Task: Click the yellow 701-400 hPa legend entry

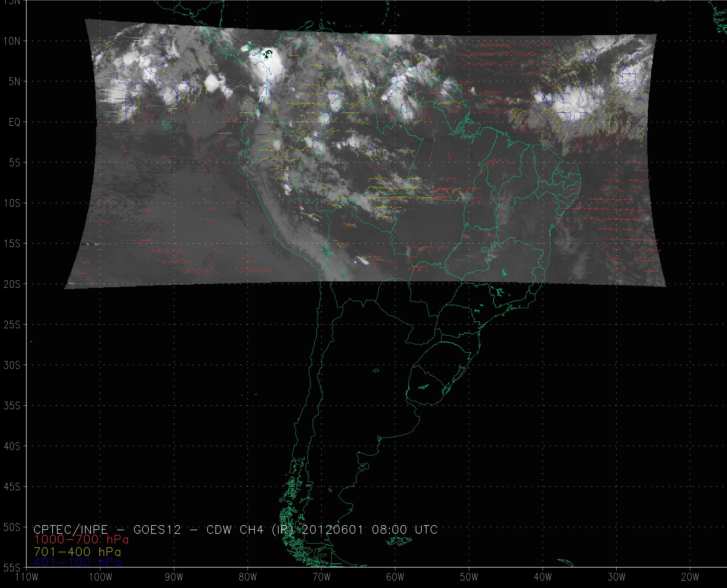Action: tap(78, 551)
